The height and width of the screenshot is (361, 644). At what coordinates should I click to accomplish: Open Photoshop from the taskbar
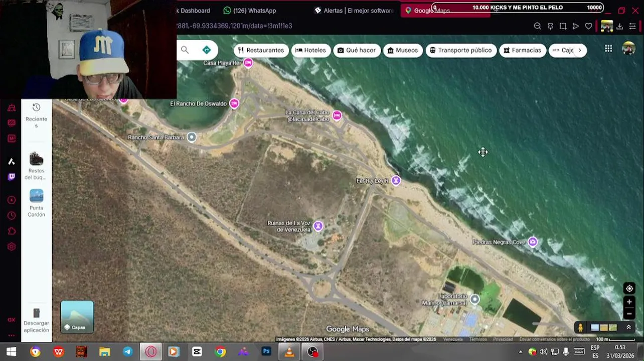266,352
